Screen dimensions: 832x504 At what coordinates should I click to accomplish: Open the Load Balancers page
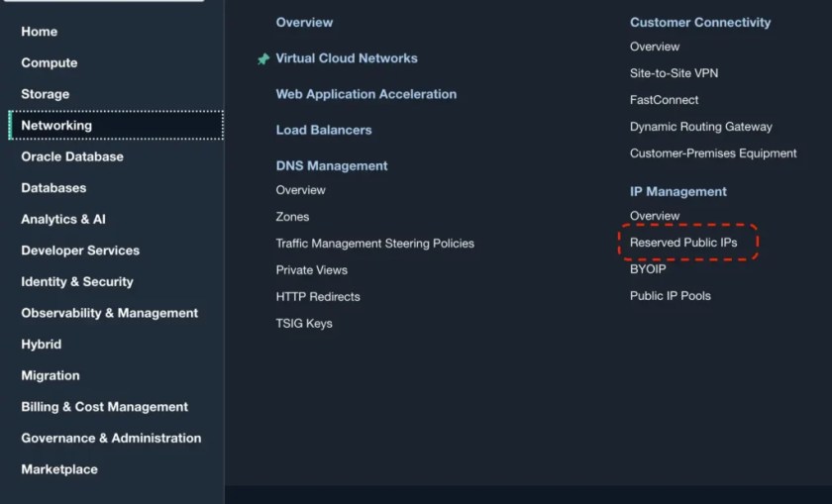click(x=324, y=130)
